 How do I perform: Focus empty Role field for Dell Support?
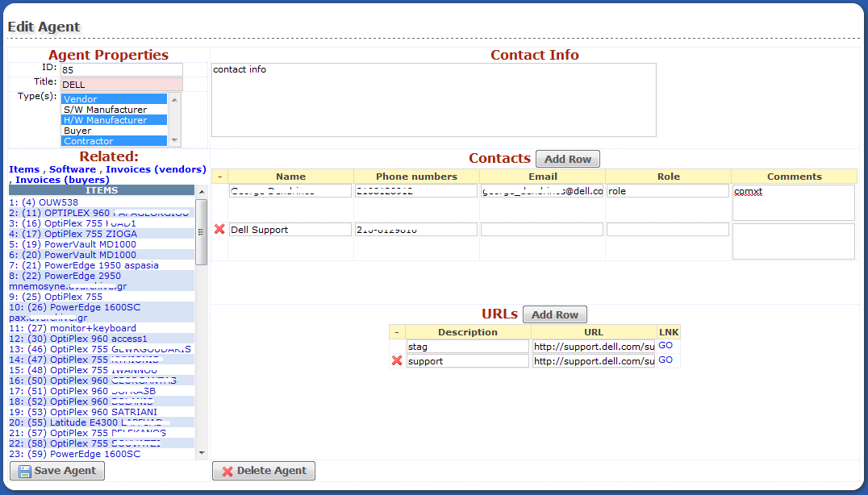[668, 230]
